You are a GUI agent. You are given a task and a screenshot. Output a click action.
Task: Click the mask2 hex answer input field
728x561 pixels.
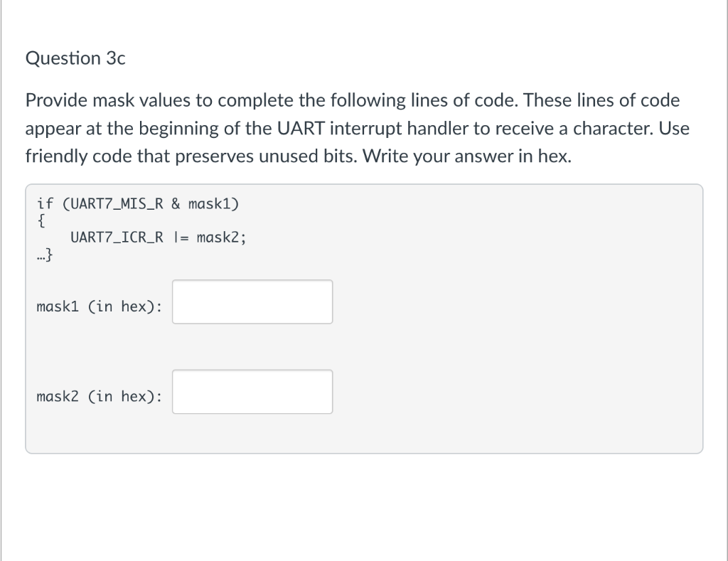point(252,391)
